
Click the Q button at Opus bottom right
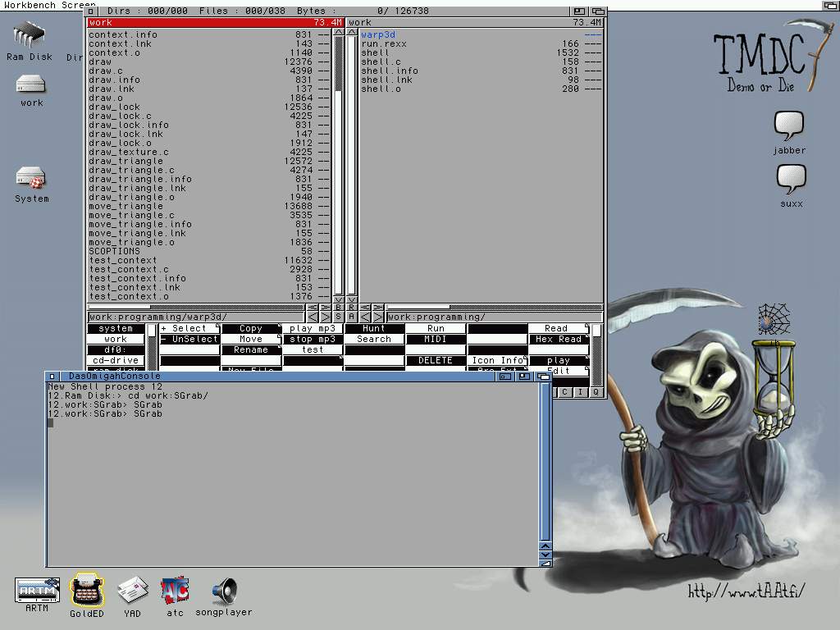click(x=596, y=392)
